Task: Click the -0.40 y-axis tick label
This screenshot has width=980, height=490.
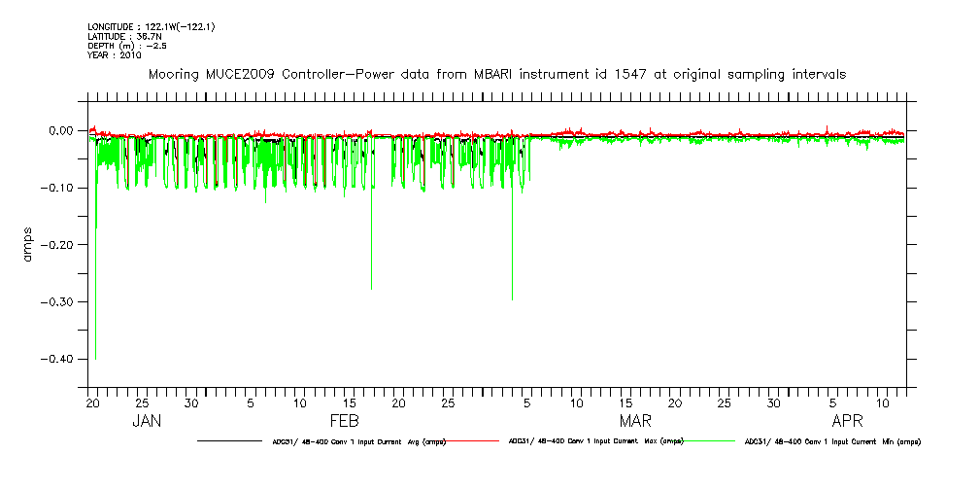Action: click(58, 360)
